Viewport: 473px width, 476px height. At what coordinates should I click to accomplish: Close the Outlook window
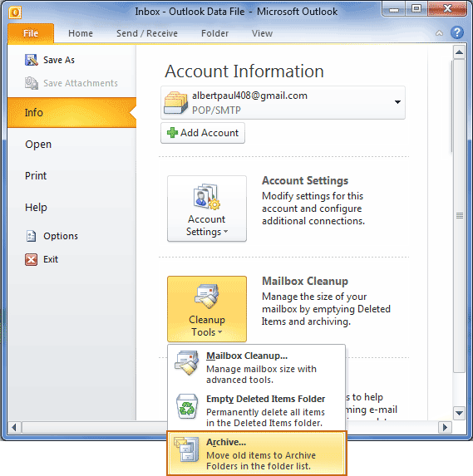[447, 8]
